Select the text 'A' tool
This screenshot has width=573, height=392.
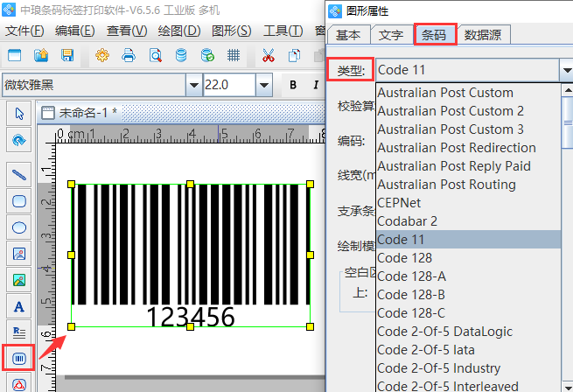pyautogui.click(x=18, y=306)
